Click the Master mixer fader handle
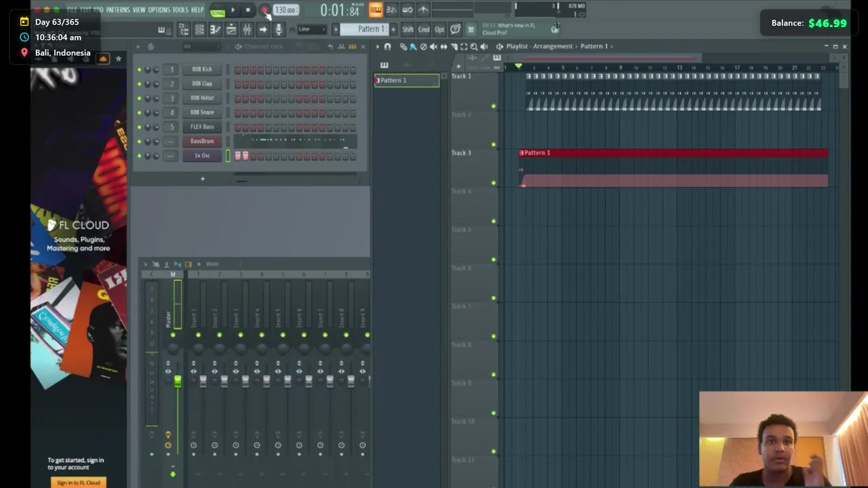 coord(178,382)
